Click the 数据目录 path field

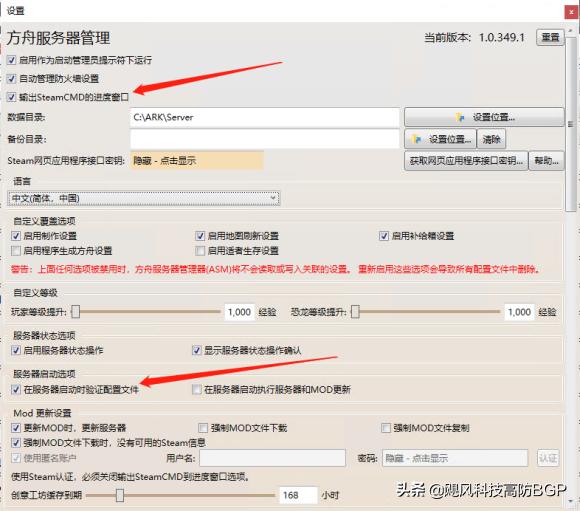pyautogui.click(x=265, y=117)
